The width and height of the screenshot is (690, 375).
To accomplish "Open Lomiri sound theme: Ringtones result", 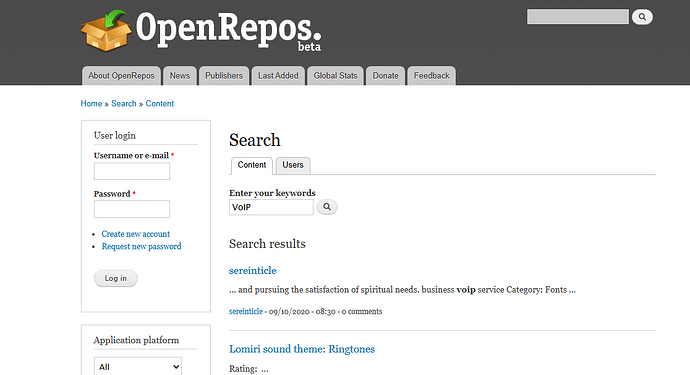I will pyautogui.click(x=302, y=349).
